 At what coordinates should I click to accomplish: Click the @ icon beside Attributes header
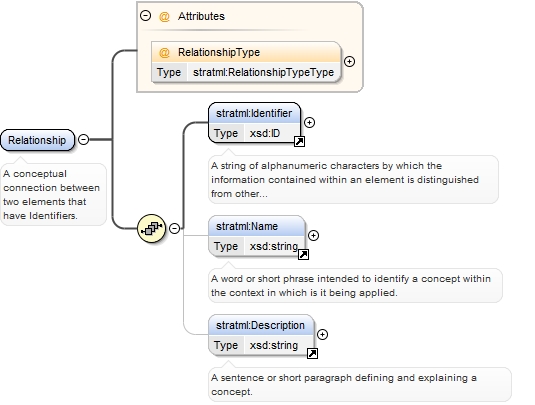click(x=164, y=16)
